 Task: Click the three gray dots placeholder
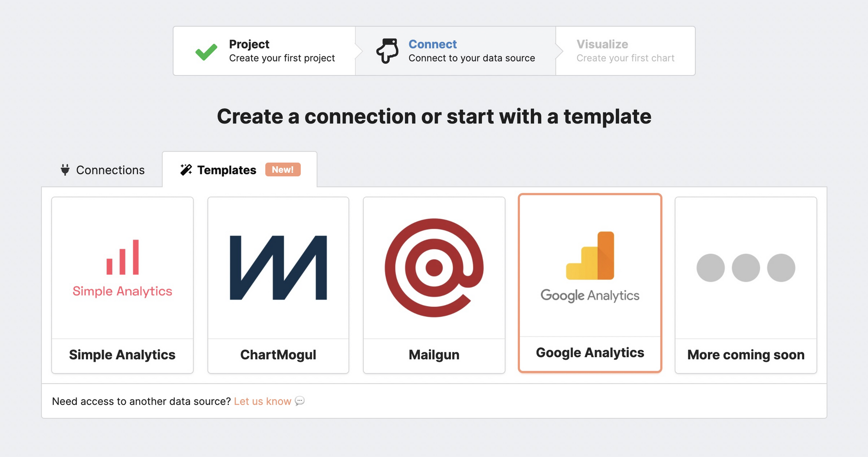pos(746,268)
